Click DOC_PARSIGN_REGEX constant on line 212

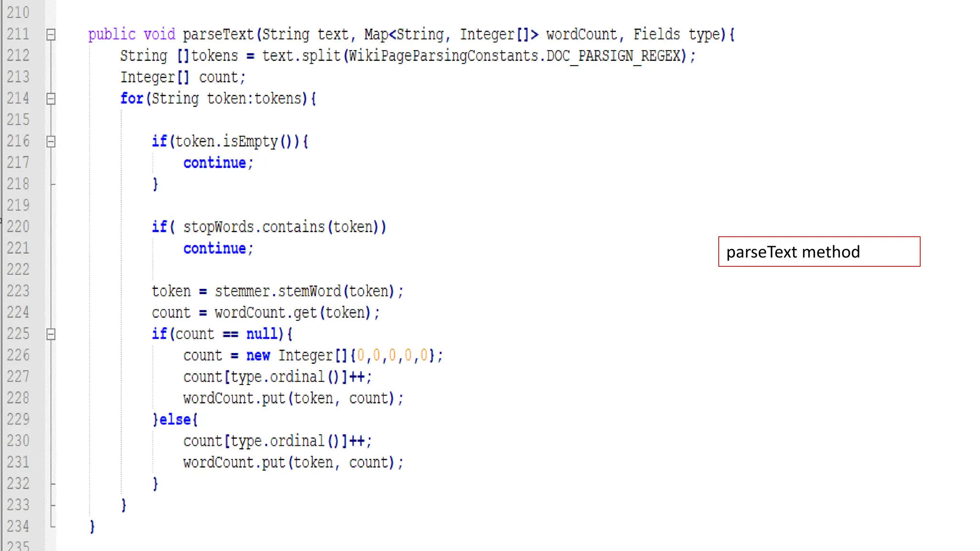click(613, 56)
